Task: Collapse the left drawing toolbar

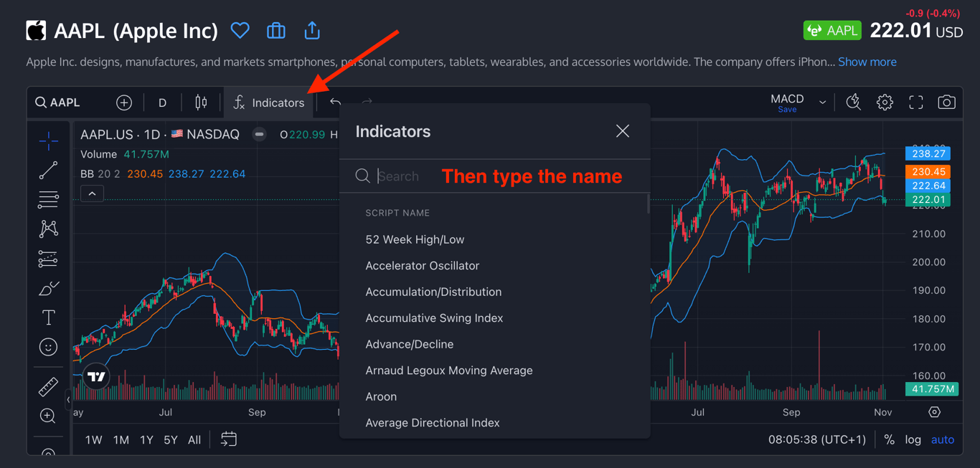Action: (69, 399)
